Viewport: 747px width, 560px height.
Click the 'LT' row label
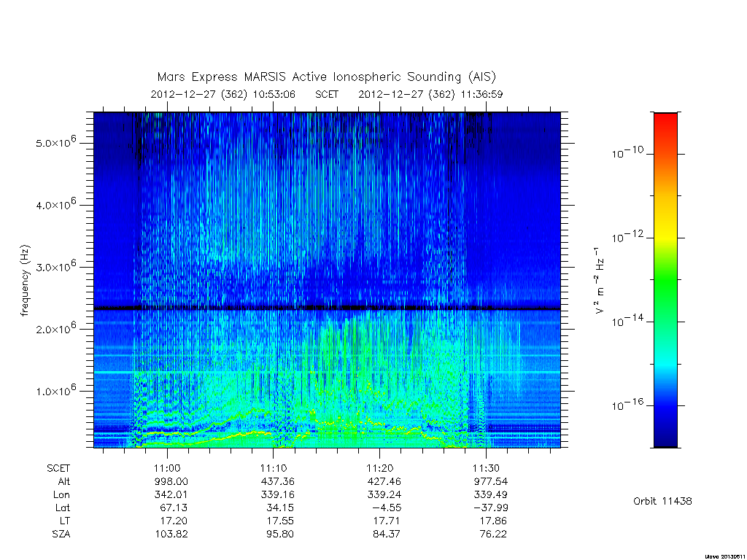65,521
